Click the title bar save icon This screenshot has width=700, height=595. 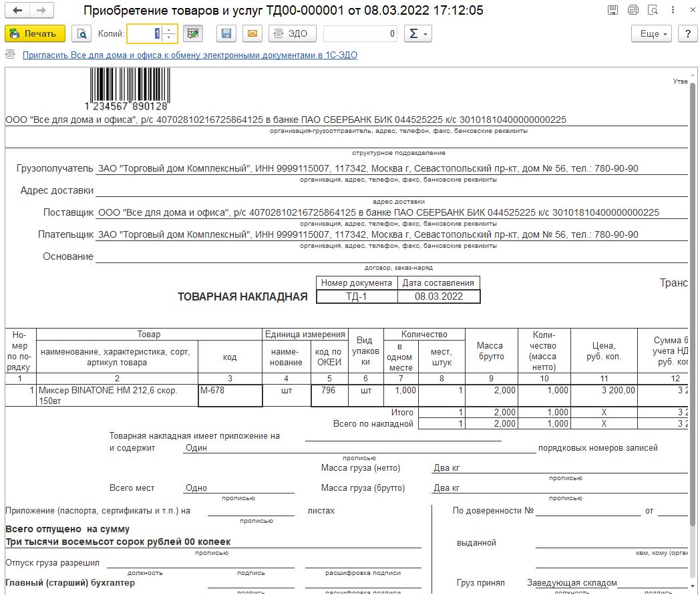[613, 10]
